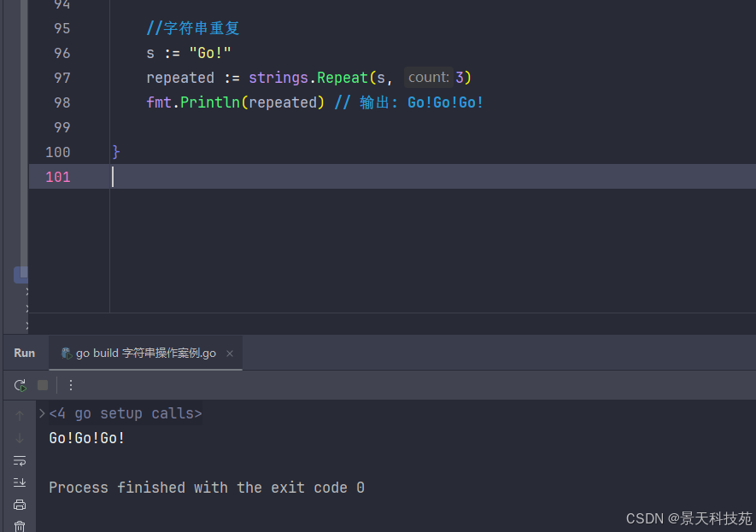This screenshot has height=532, width=756.
Task: Click the Go file icon on run tab
Action: 66,353
